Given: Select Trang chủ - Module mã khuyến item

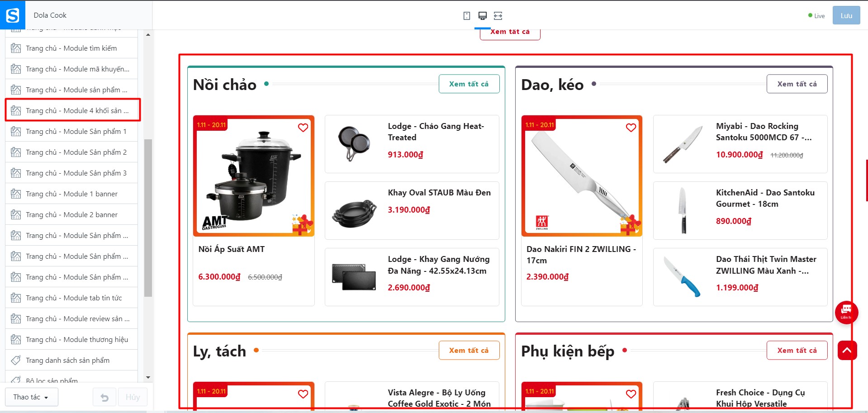Looking at the screenshot, I should (x=71, y=69).
